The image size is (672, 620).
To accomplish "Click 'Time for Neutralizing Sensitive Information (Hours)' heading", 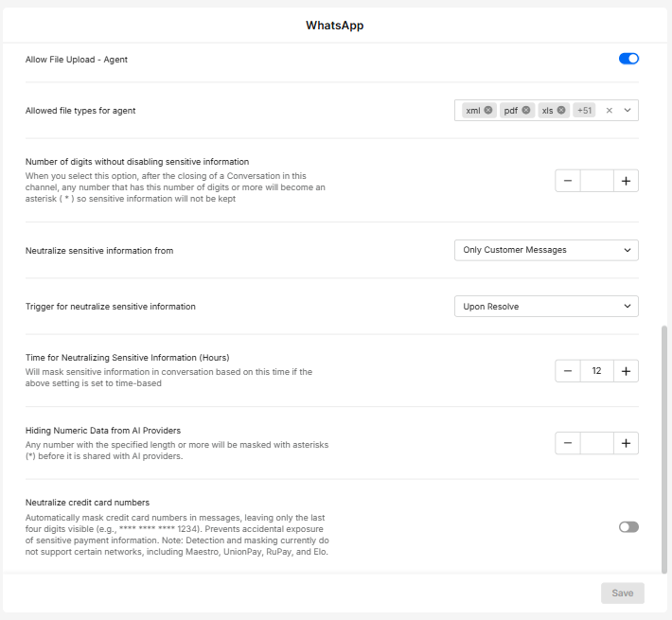I will click(x=127, y=358).
